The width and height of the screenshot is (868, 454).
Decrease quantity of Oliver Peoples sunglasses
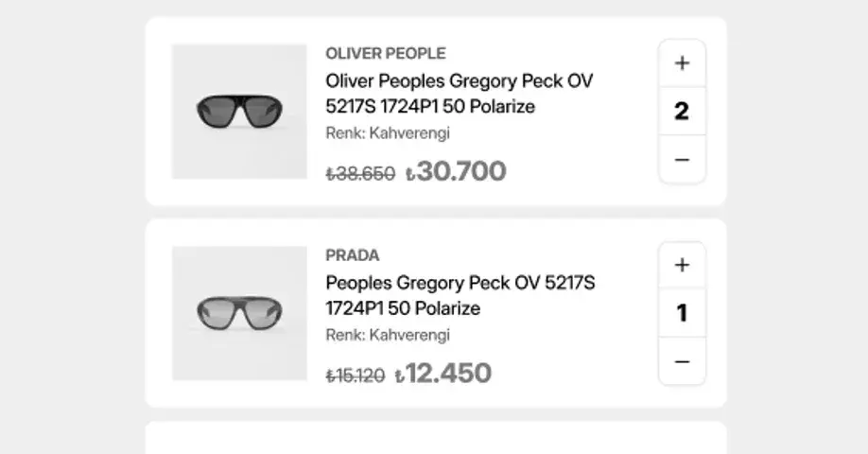[x=682, y=160]
